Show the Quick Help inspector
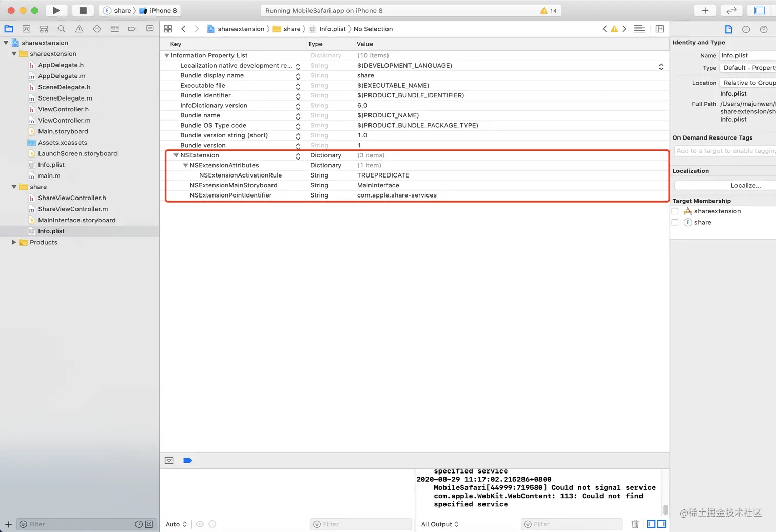This screenshot has width=776, height=532. [763, 29]
